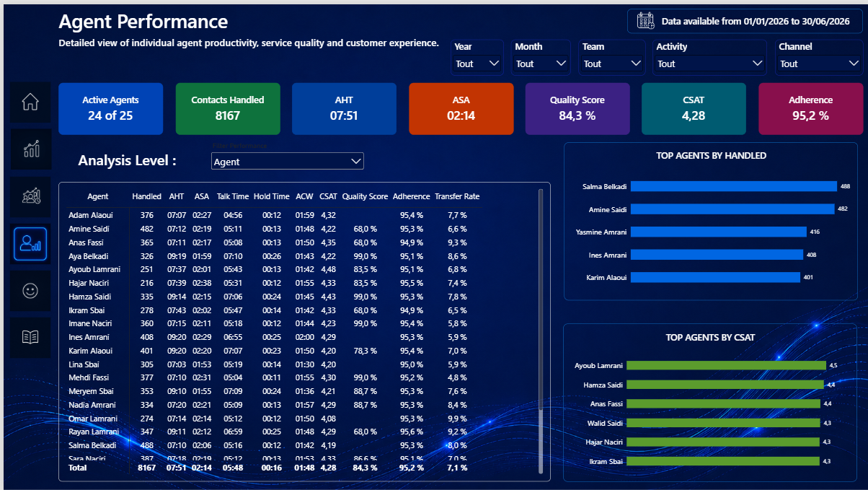Image resolution: width=868 pixels, height=490 pixels.
Task: Open the book glossary sidebar icon
Action: 30,337
